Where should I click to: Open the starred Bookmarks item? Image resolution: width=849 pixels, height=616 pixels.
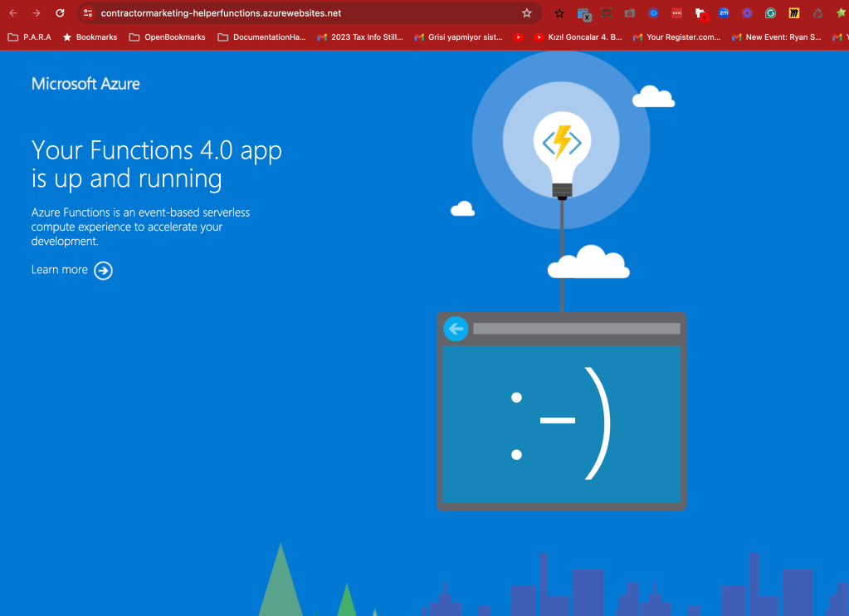[90, 37]
